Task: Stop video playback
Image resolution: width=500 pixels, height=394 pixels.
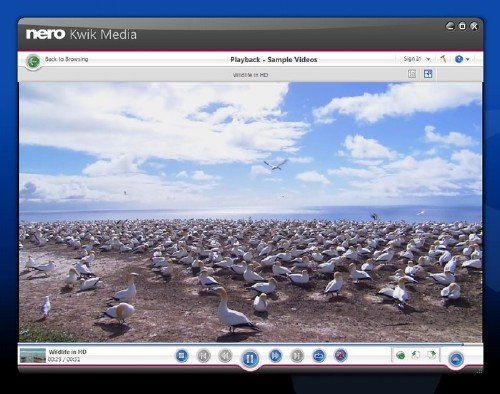Action: 182,356
